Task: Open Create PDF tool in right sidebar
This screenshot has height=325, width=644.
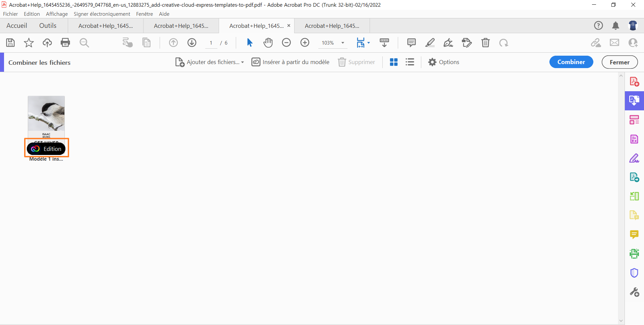Action: tap(634, 82)
